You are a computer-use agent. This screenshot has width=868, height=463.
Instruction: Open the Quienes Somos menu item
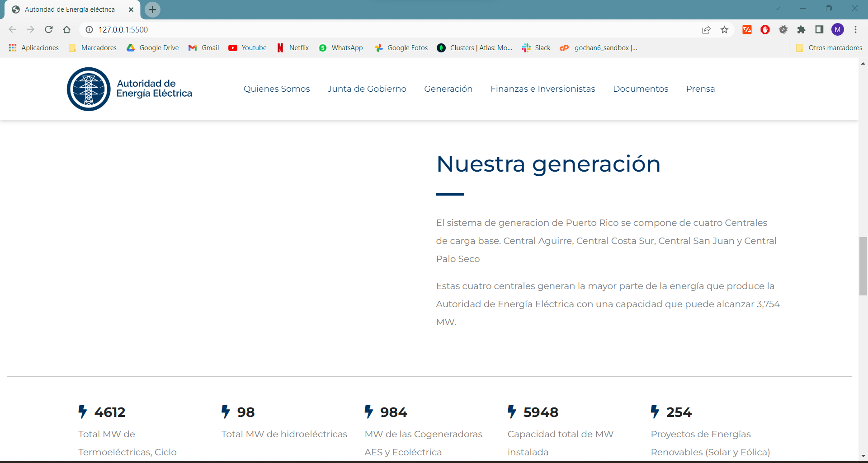[277, 89]
